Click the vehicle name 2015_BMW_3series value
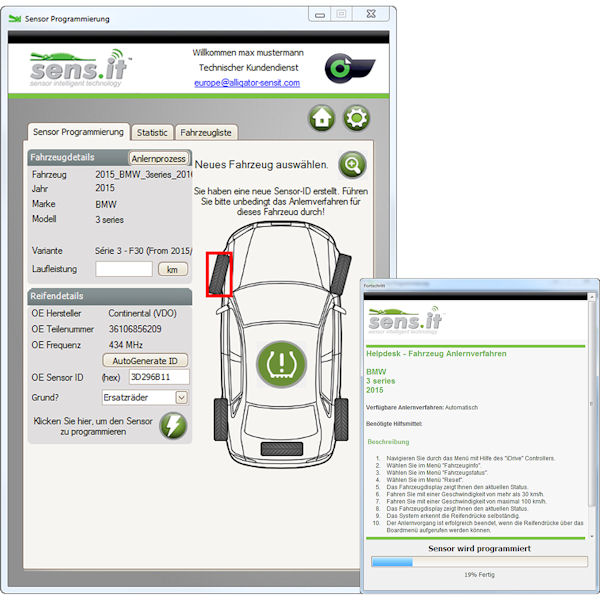 tap(143, 174)
